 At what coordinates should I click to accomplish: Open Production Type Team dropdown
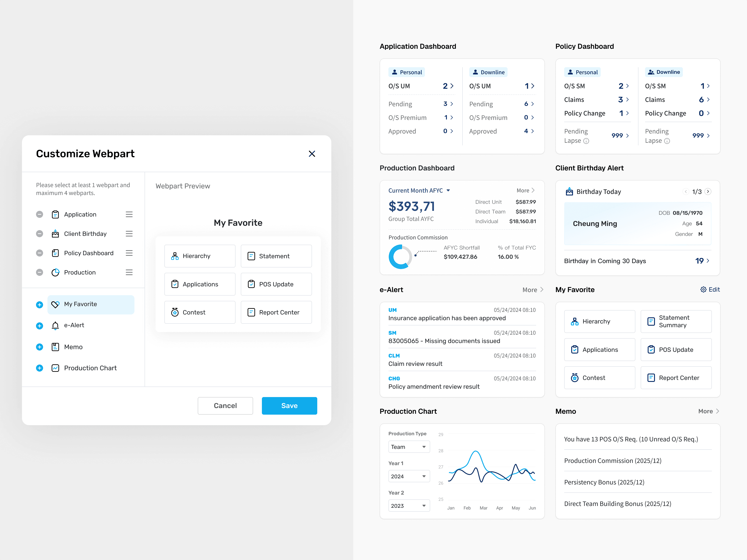(409, 447)
